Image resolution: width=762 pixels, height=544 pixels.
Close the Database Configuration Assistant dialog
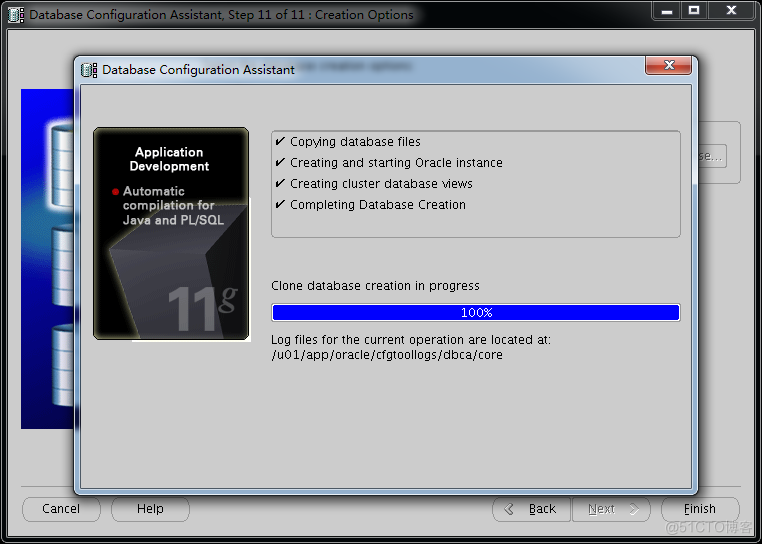click(669, 65)
